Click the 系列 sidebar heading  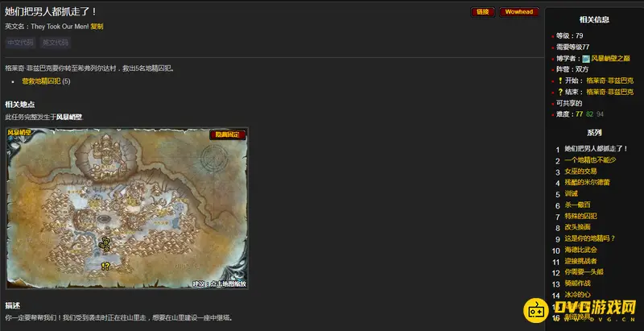tap(594, 132)
